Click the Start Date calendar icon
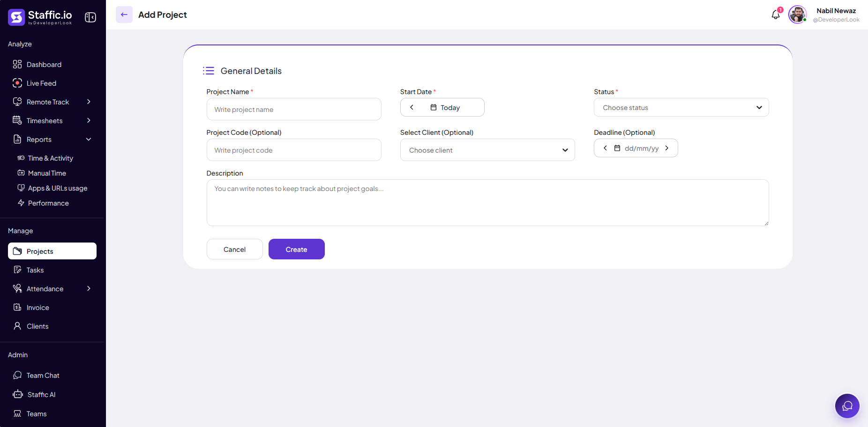 pos(434,107)
